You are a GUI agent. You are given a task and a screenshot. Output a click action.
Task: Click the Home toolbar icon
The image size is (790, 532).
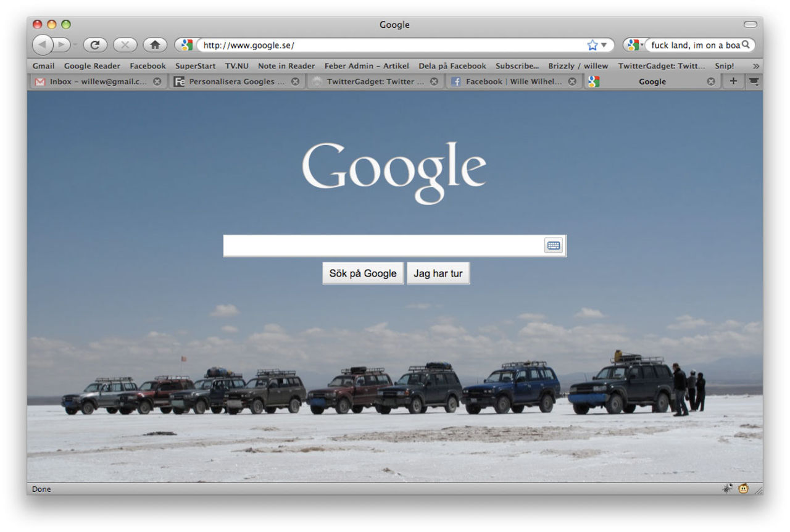coord(154,44)
